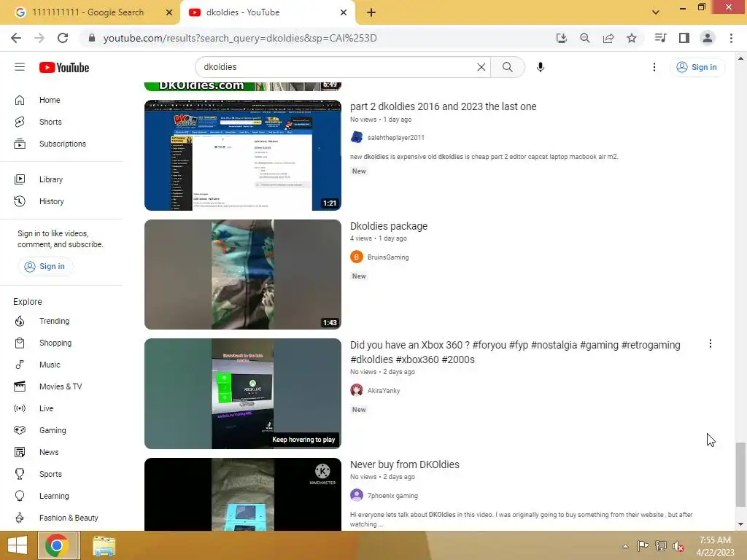
Task: Open a new browser tab
Action: 371,12
